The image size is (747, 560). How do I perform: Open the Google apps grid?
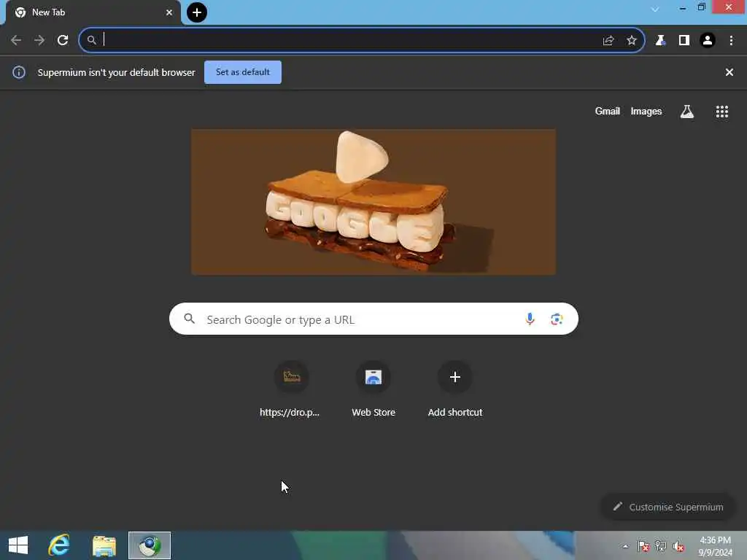point(722,112)
